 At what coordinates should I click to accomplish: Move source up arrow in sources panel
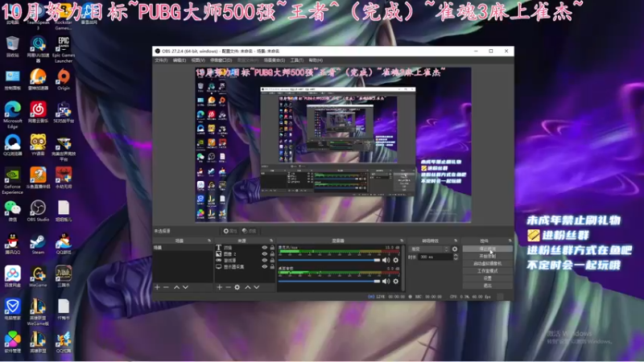[x=248, y=287]
